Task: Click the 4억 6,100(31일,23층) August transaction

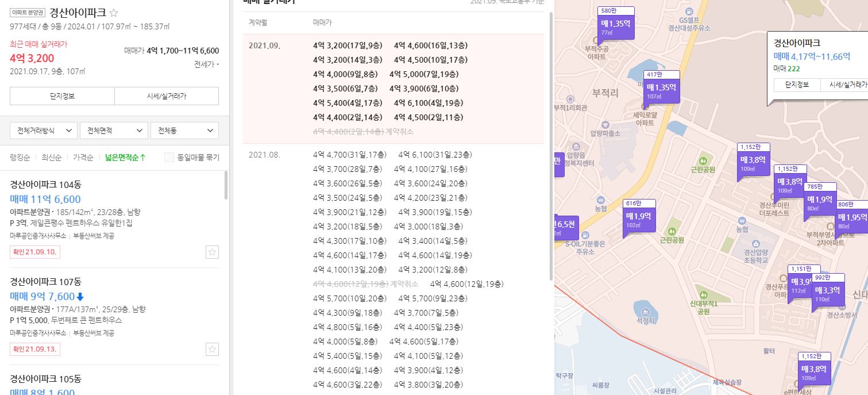Action: tap(435, 155)
